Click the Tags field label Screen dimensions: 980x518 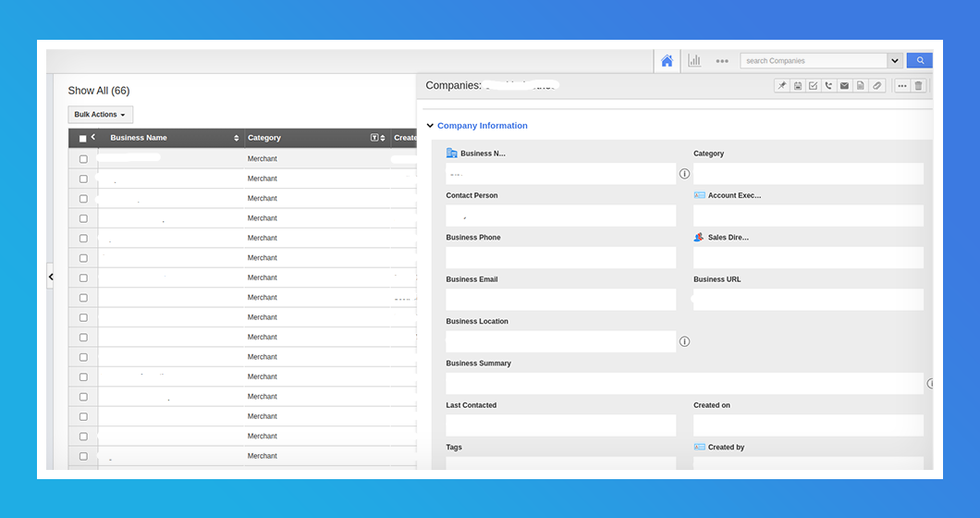pyautogui.click(x=454, y=448)
